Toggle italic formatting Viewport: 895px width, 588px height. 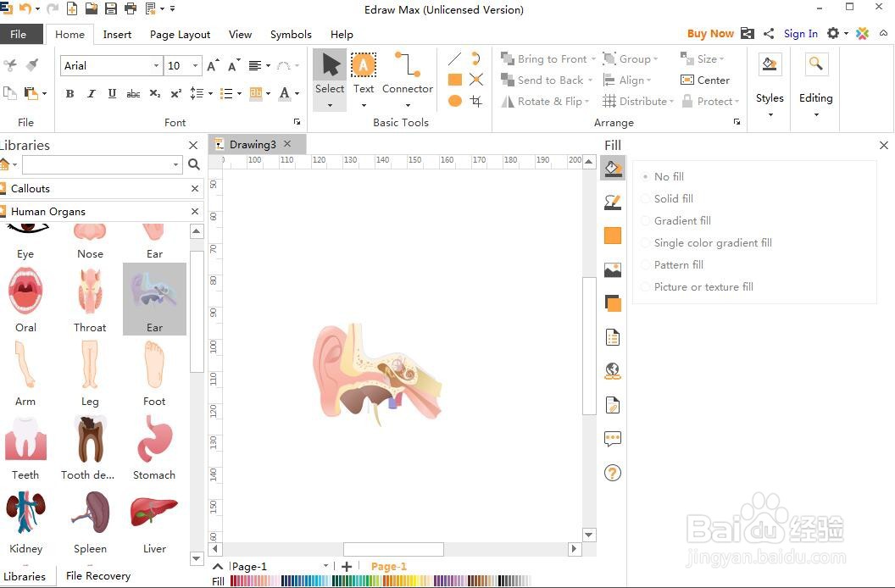91,94
